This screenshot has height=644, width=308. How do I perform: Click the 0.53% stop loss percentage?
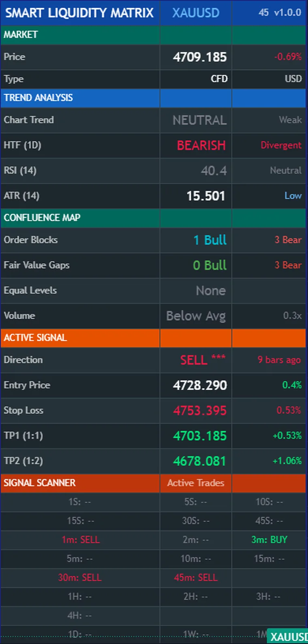289,410
